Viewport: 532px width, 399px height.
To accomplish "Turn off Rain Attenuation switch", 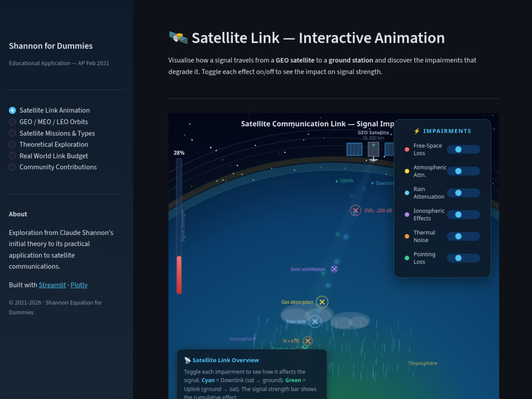I will pyautogui.click(x=463, y=193).
